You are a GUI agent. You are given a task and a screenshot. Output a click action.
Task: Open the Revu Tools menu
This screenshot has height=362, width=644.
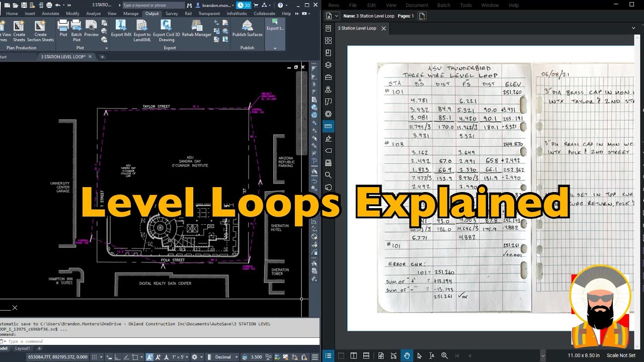[466, 5]
